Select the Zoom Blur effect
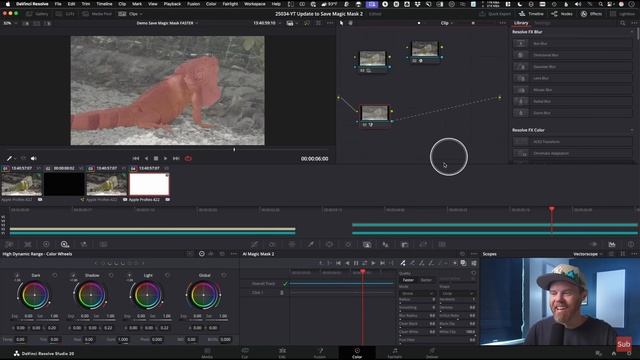This screenshot has height=360, width=640. click(x=572, y=113)
